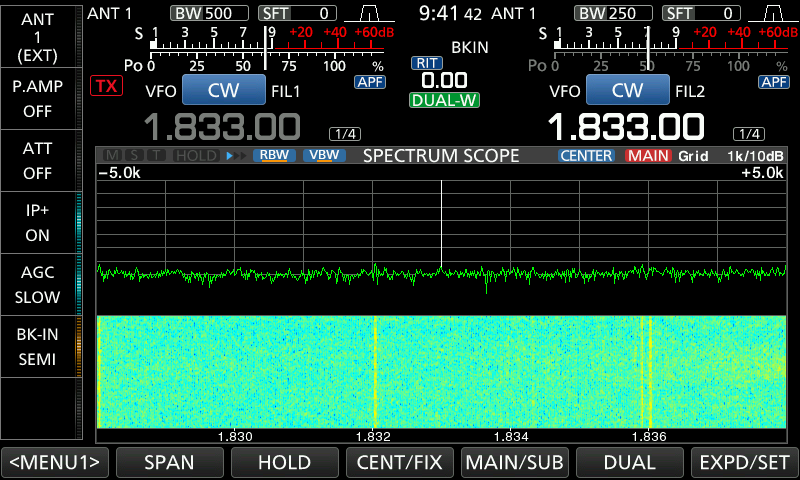Viewport: 800px width, 480px height.
Task: Select bright sub band frequency 1.833.00
Action: (626, 127)
